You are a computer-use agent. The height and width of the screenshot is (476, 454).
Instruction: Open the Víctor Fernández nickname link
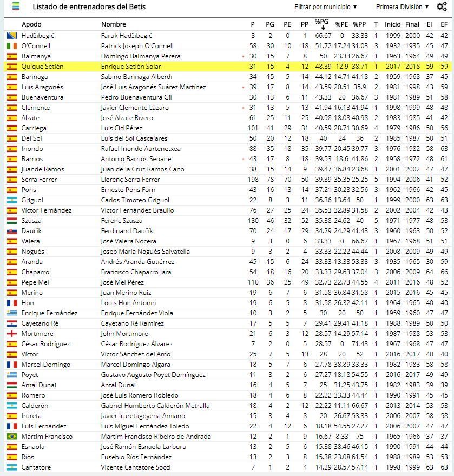[47, 210]
